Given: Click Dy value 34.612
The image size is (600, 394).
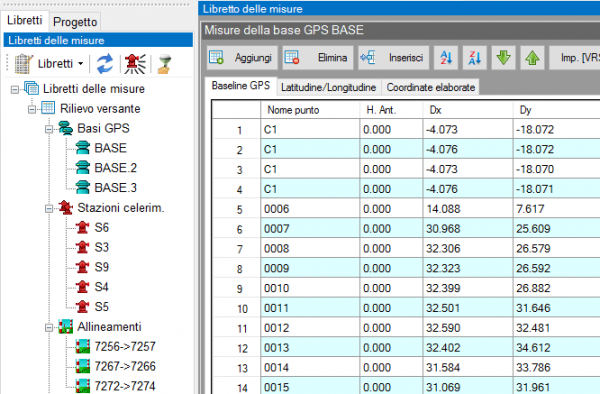Looking at the screenshot, I should click(557, 348).
